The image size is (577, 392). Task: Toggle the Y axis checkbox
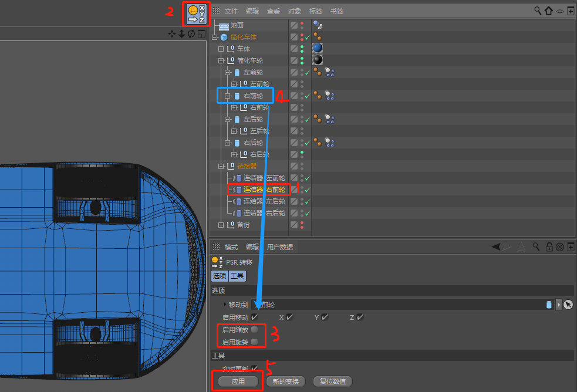(x=324, y=317)
